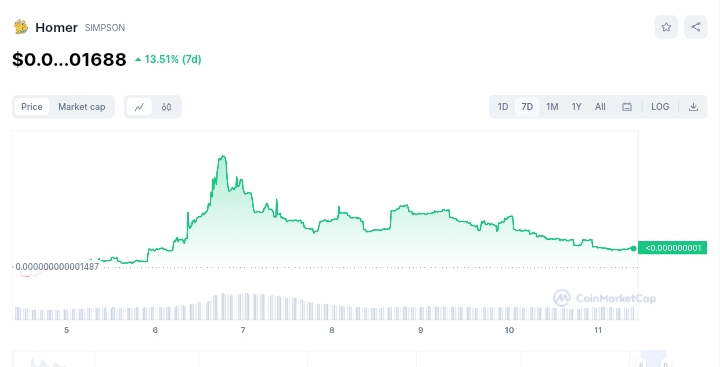Choose the 1Y time range
The width and height of the screenshot is (720, 367).
click(x=576, y=107)
